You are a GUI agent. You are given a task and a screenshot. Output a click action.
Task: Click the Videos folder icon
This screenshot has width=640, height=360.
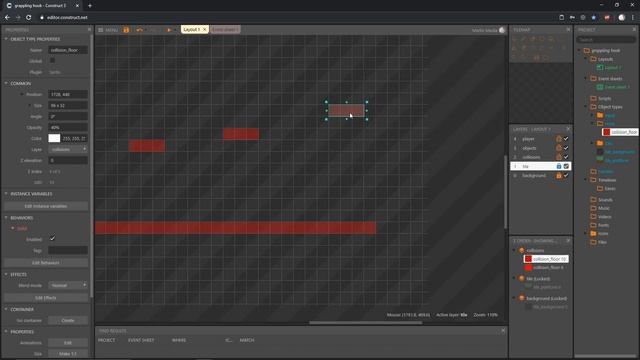pyautogui.click(x=593, y=217)
